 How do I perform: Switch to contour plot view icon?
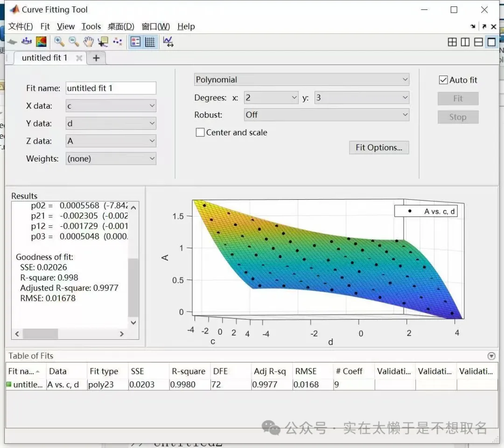pos(42,42)
